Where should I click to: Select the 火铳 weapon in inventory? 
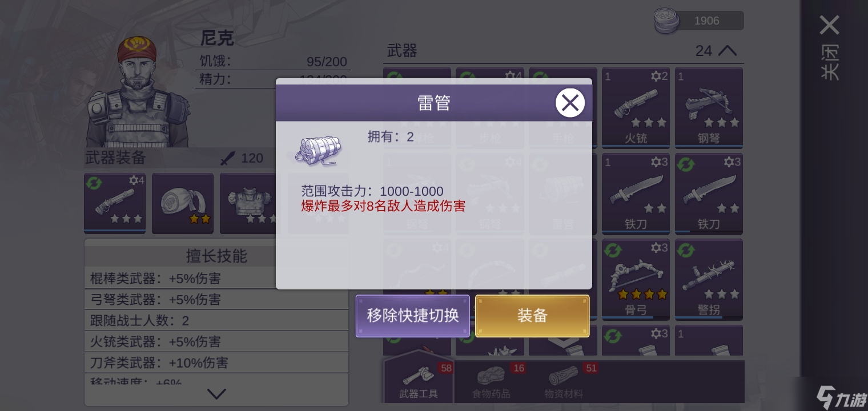click(x=636, y=108)
